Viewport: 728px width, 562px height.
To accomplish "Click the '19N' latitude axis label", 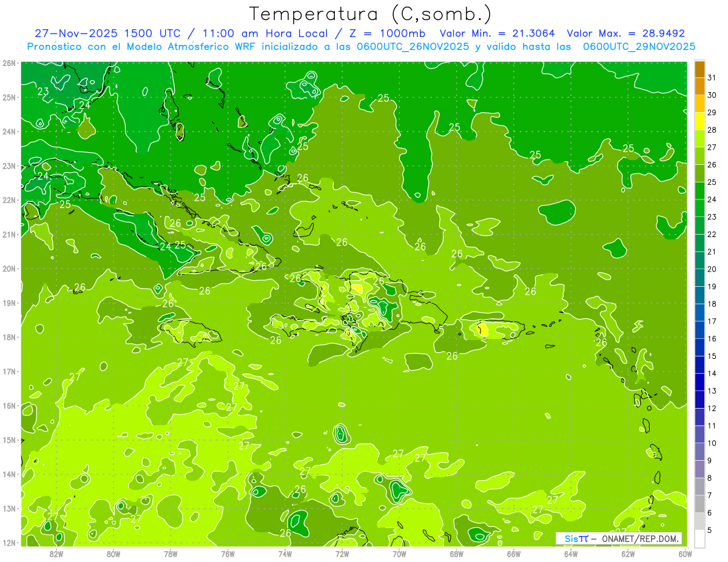I will pos(9,303).
